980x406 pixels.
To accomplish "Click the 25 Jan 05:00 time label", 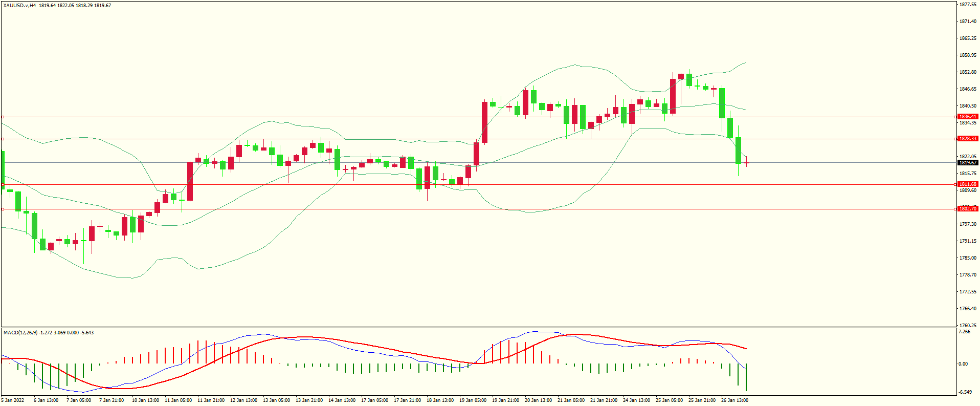I will tap(669, 400).
